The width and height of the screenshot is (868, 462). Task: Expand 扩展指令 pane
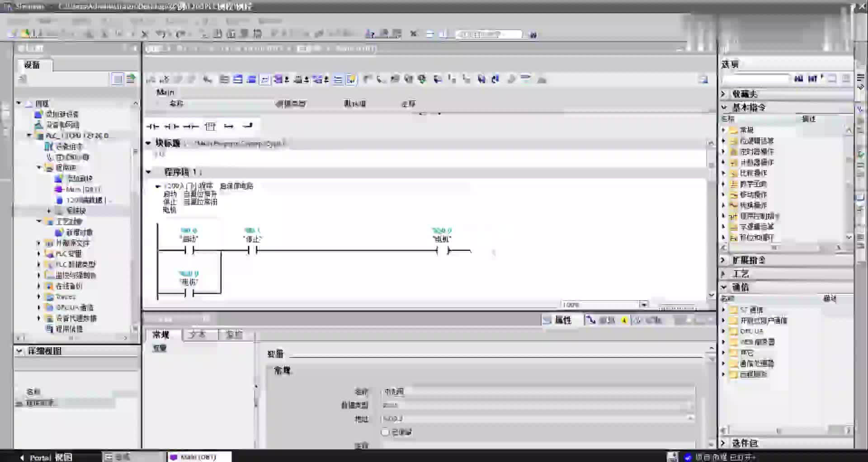(723, 260)
